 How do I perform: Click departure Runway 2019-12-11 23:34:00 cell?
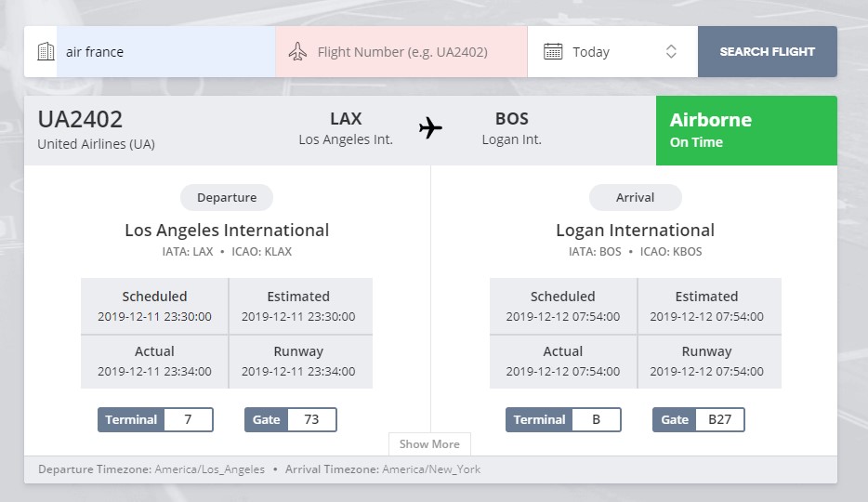[x=300, y=362]
